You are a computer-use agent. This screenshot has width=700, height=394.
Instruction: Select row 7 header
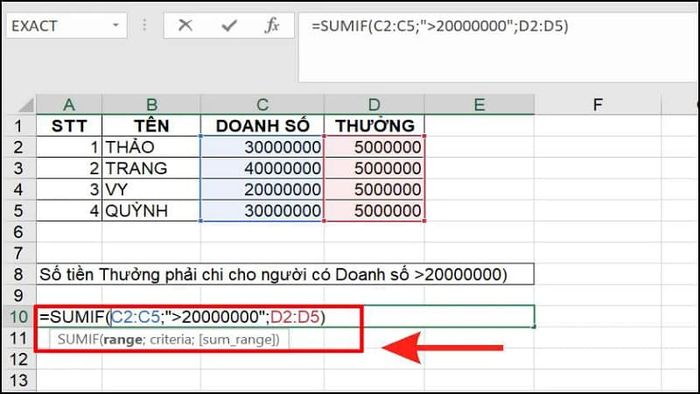point(18,253)
